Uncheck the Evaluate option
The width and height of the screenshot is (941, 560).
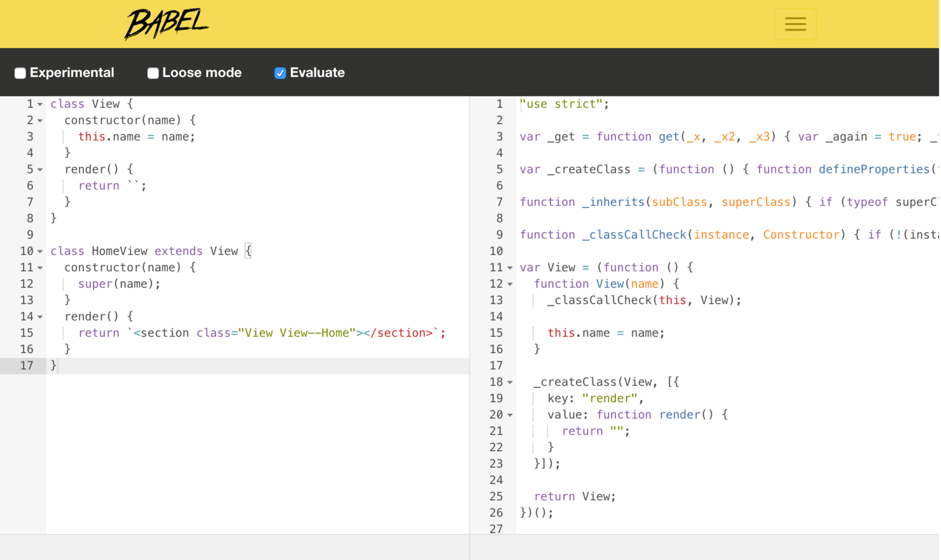(x=280, y=73)
